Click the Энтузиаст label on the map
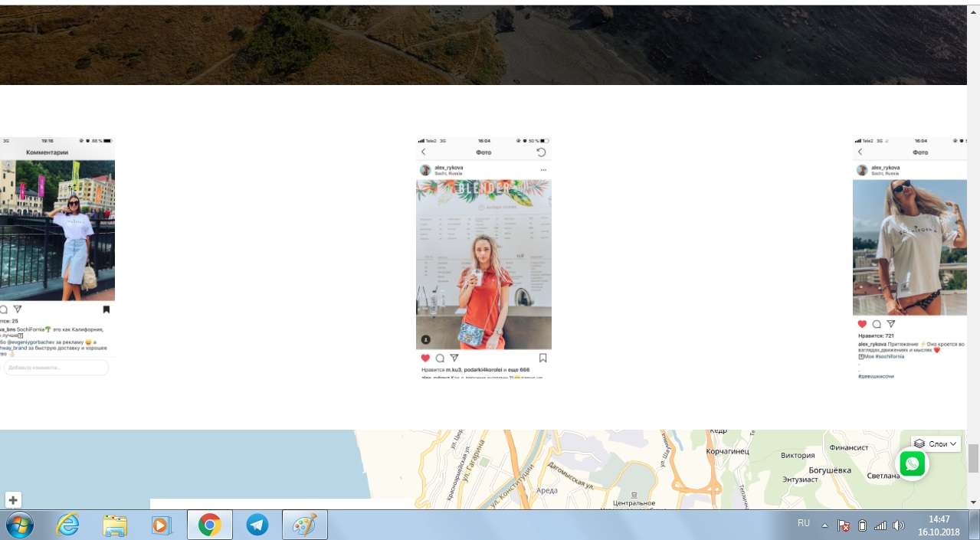This screenshot has height=540, width=980. (x=801, y=479)
